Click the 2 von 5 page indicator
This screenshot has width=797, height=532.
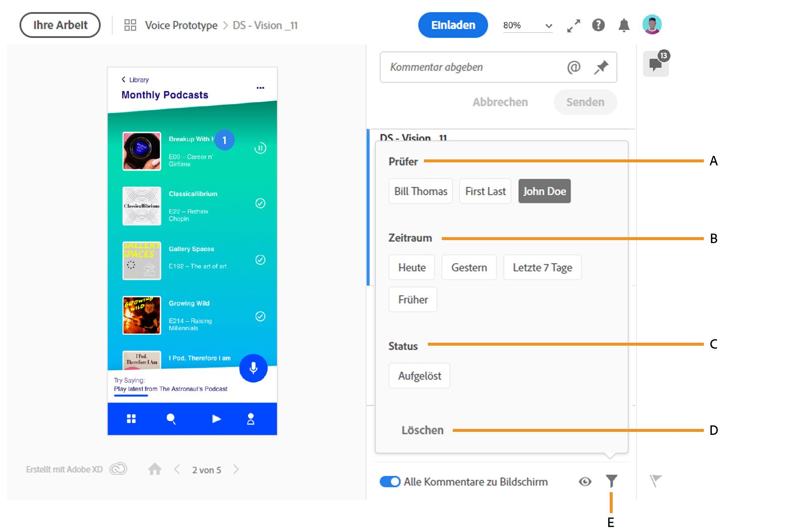click(x=207, y=470)
